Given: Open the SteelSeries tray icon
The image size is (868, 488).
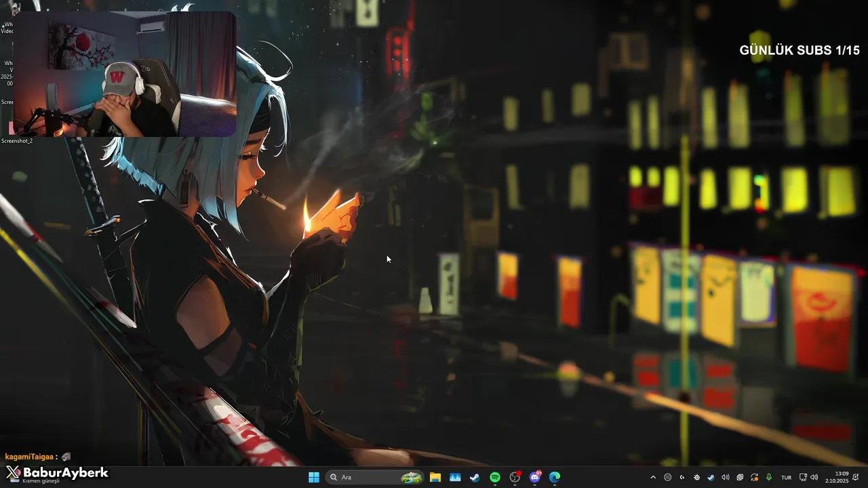Looking at the screenshot, I should 696,477.
